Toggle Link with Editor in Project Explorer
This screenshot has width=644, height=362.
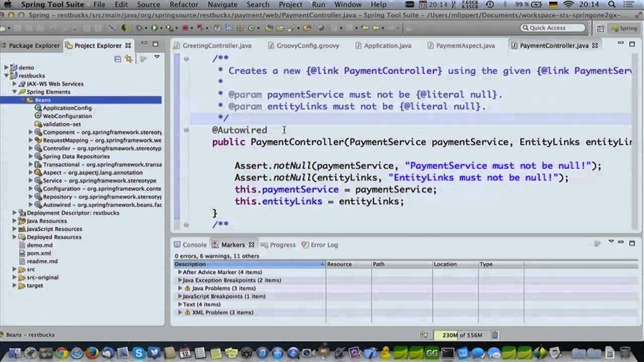coord(129,59)
